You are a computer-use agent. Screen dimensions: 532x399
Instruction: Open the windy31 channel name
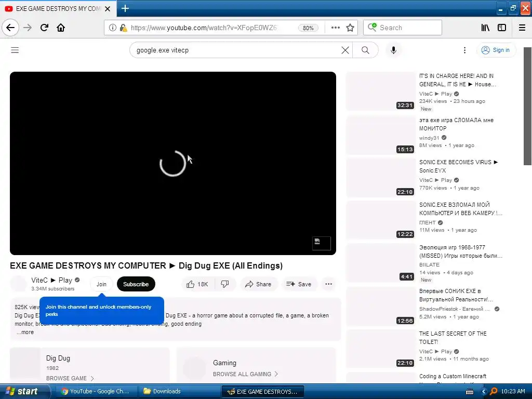click(429, 138)
